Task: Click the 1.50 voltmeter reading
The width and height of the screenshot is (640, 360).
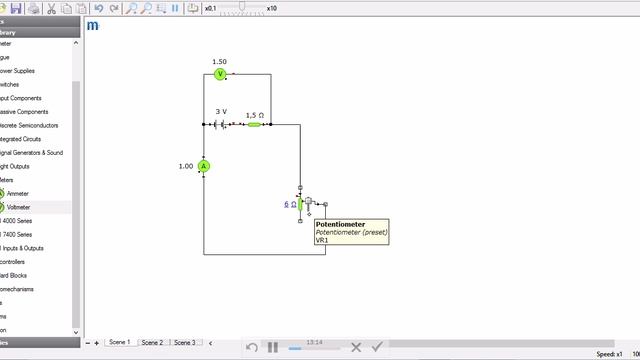Action: [x=219, y=62]
